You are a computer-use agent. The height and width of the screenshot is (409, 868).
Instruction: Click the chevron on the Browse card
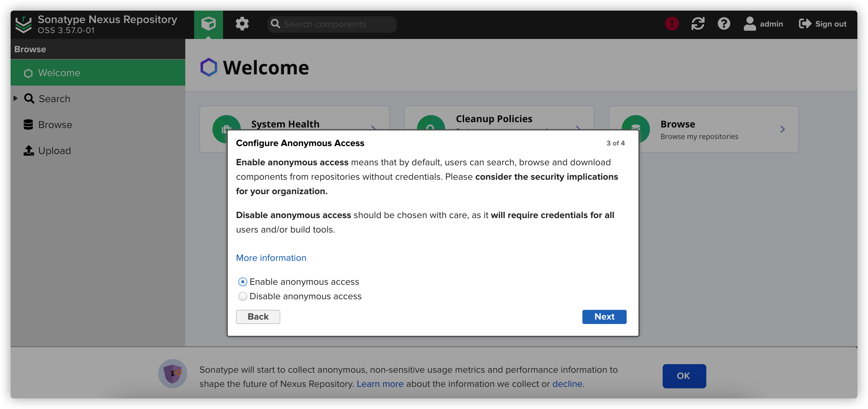click(782, 129)
